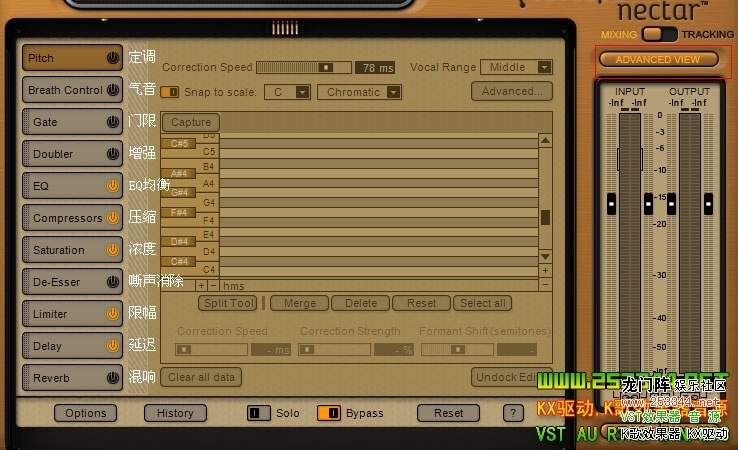The image size is (738, 450).
Task: Select the Doubler module tab
Action: pyautogui.click(x=72, y=154)
